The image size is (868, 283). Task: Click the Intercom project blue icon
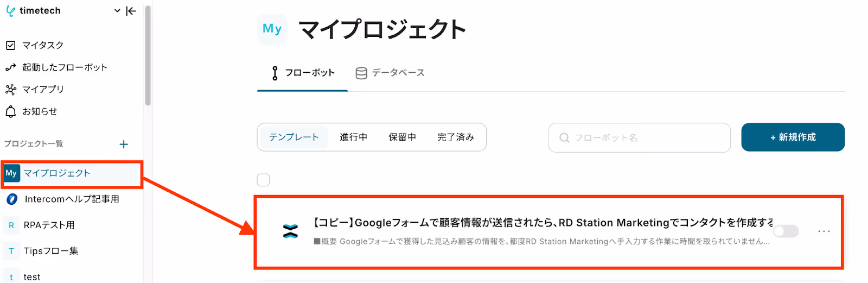11,199
